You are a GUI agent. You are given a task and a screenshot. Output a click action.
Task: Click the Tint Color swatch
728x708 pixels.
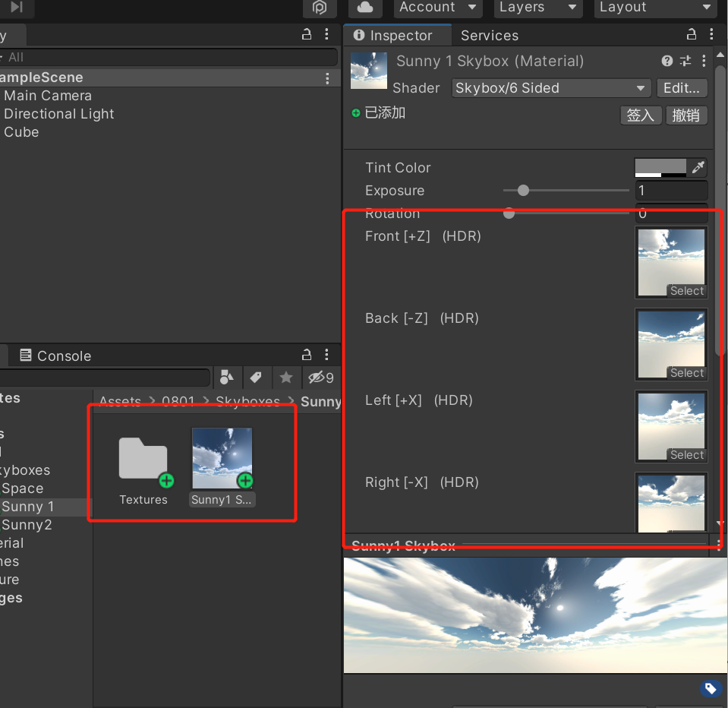point(660,167)
